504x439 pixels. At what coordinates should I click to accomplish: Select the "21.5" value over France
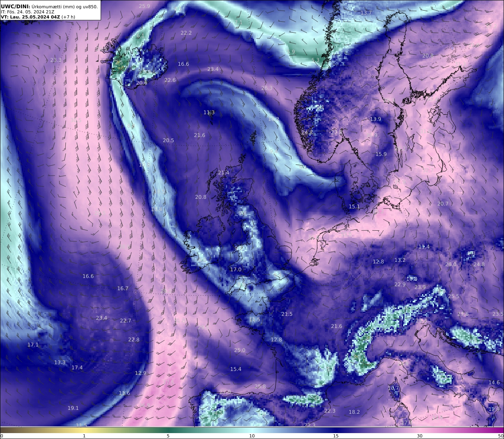(287, 314)
